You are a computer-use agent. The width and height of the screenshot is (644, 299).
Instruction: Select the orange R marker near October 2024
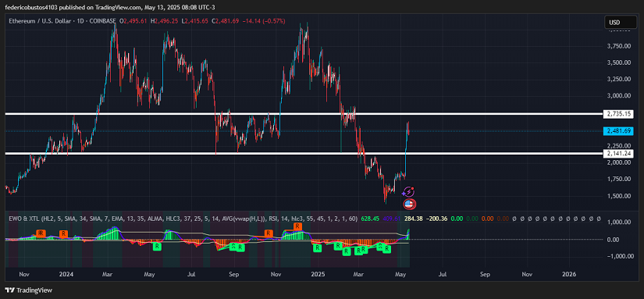pyautogui.click(x=269, y=233)
